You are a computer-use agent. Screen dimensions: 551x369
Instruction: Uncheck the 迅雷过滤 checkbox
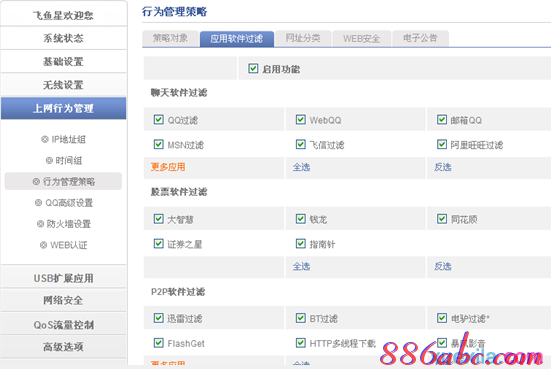[x=158, y=318]
